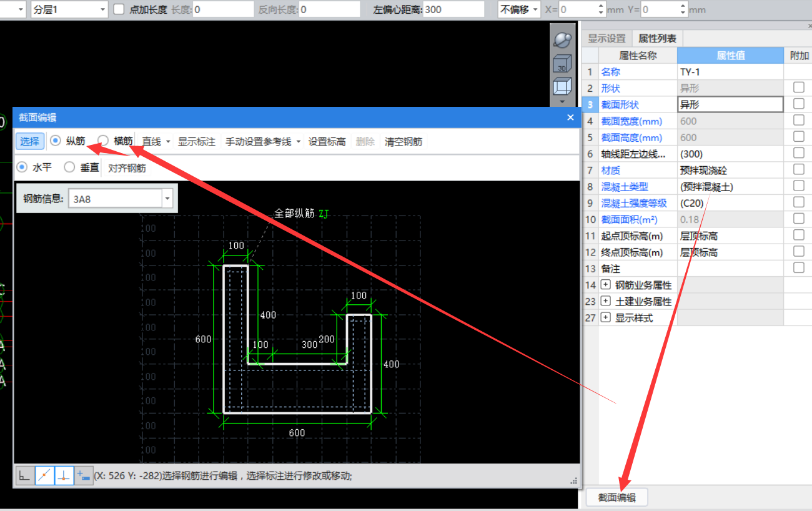Click the 清空钢筋 button
Screen dimensions: 812x511
[404, 142]
